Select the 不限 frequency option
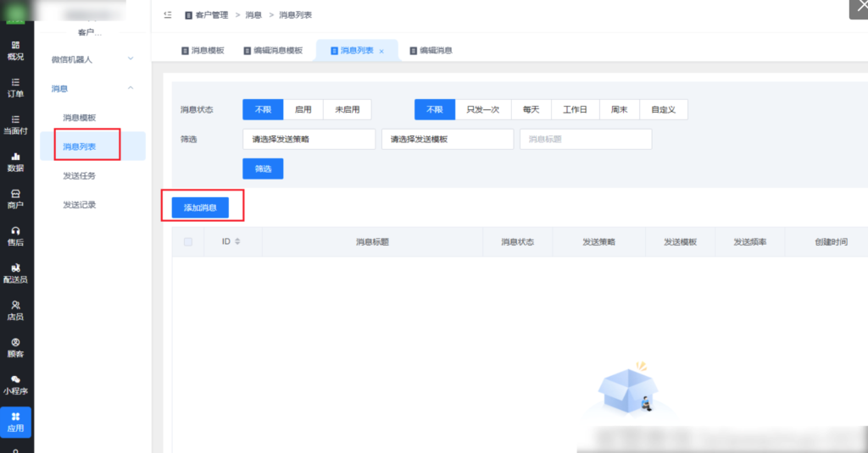This screenshot has height=453, width=868. (x=435, y=109)
